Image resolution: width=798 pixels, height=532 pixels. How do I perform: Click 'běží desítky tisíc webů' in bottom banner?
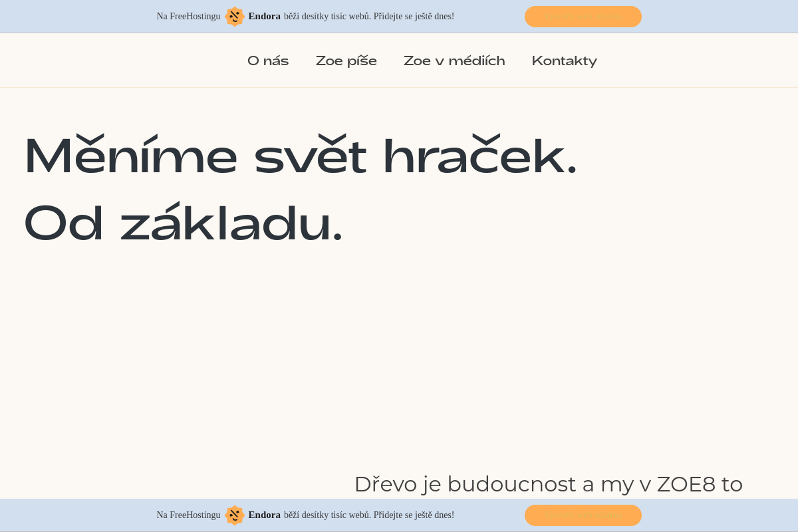(x=327, y=515)
